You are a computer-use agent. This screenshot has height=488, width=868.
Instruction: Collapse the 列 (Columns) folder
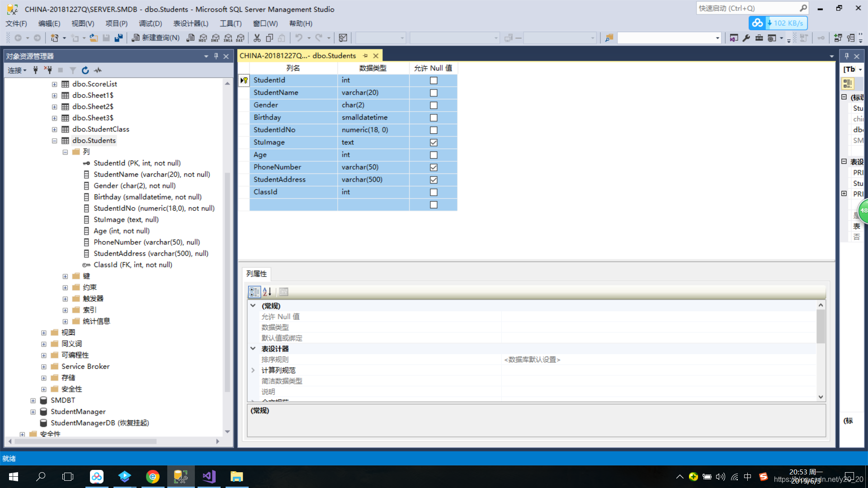pos(65,152)
